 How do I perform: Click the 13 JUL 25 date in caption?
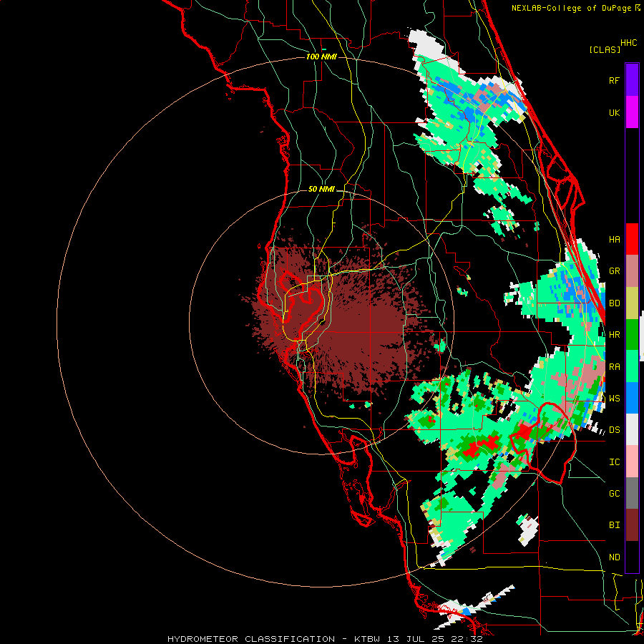pos(416,639)
